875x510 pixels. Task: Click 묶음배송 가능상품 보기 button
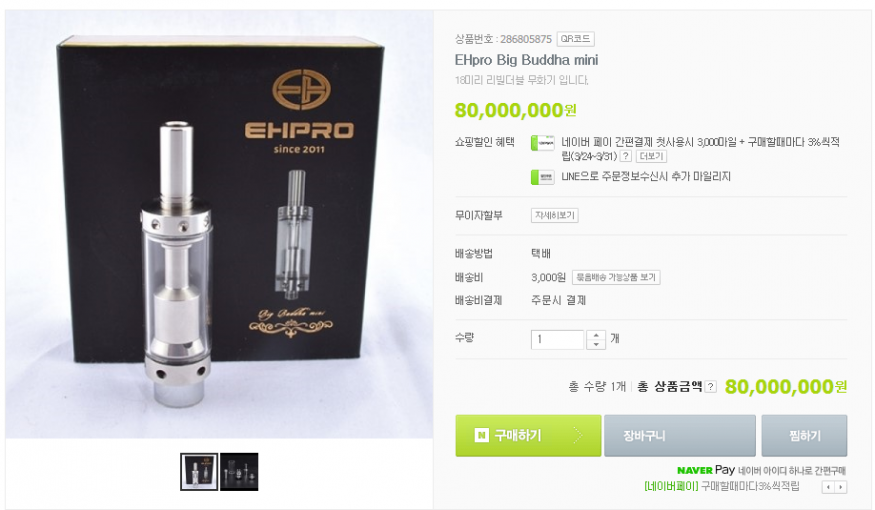coord(616,277)
